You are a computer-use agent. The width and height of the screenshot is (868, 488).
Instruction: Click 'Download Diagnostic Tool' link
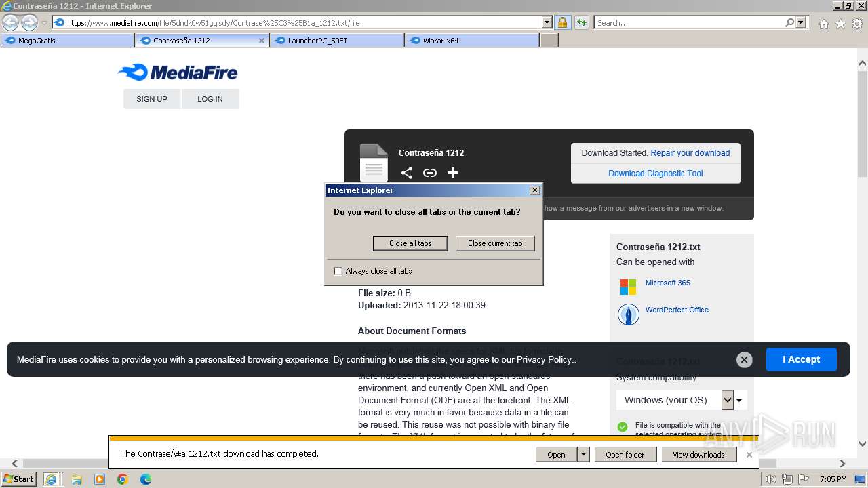(656, 174)
